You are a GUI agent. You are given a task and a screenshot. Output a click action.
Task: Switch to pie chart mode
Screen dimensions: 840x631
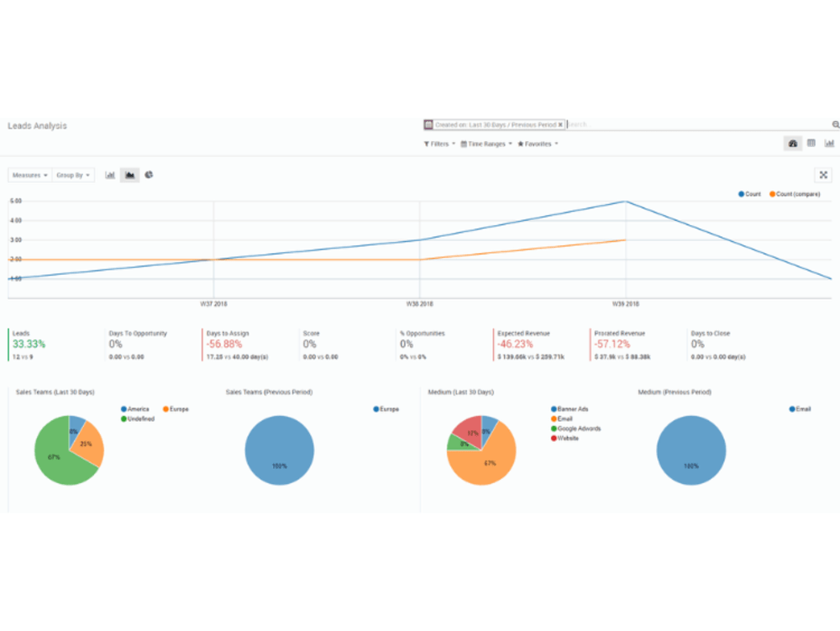(x=149, y=175)
